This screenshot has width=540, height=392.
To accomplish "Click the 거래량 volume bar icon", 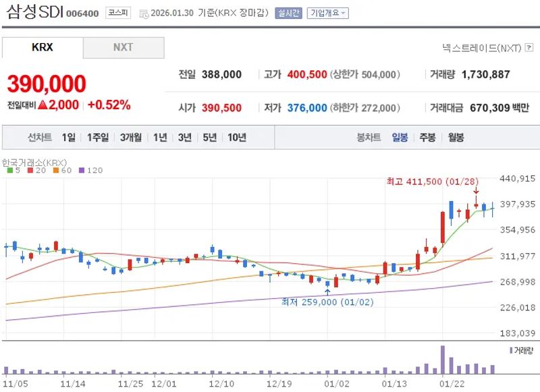I will click(x=510, y=350).
